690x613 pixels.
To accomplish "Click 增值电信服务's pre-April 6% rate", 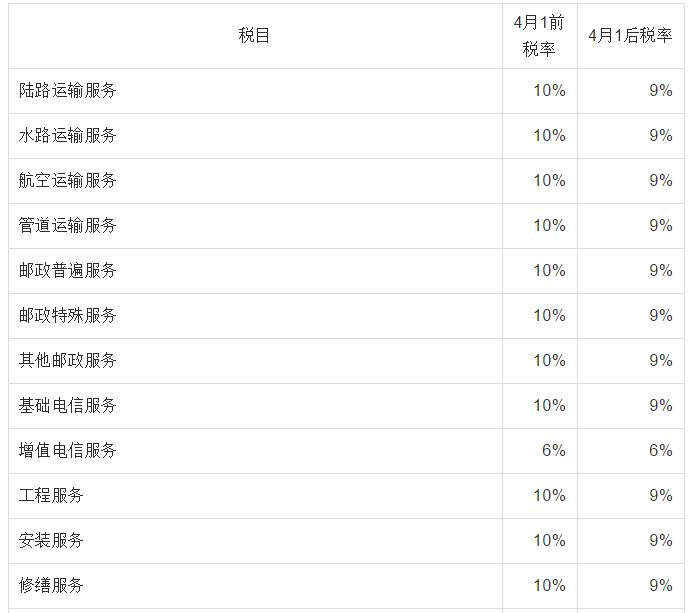I will click(553, 451).
